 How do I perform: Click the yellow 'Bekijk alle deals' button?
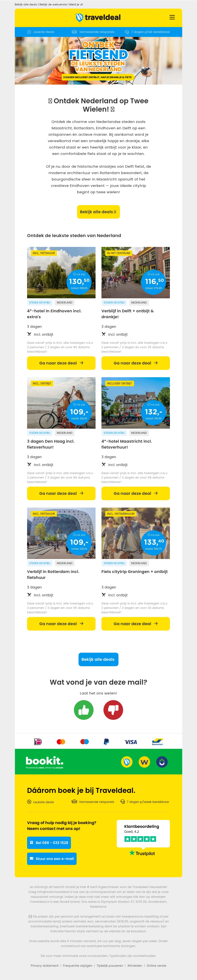98,212
